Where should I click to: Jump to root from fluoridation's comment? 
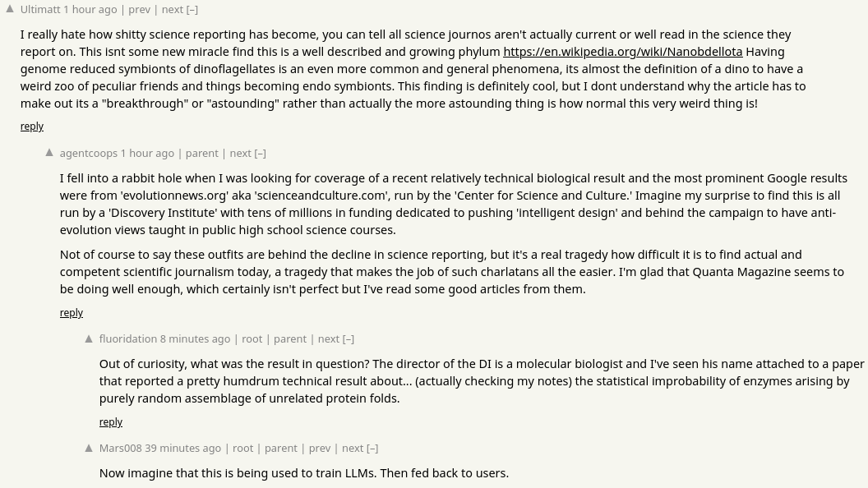(x=252, y=339)
